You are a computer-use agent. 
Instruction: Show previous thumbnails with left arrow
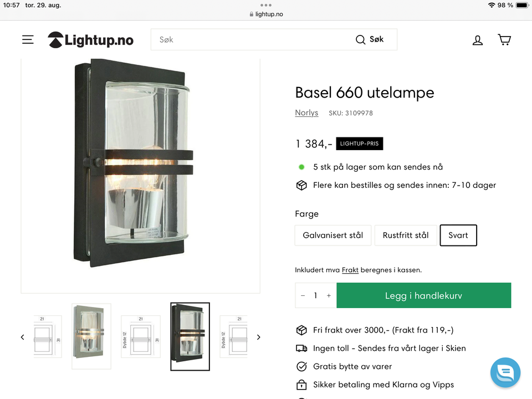[23, 337]
